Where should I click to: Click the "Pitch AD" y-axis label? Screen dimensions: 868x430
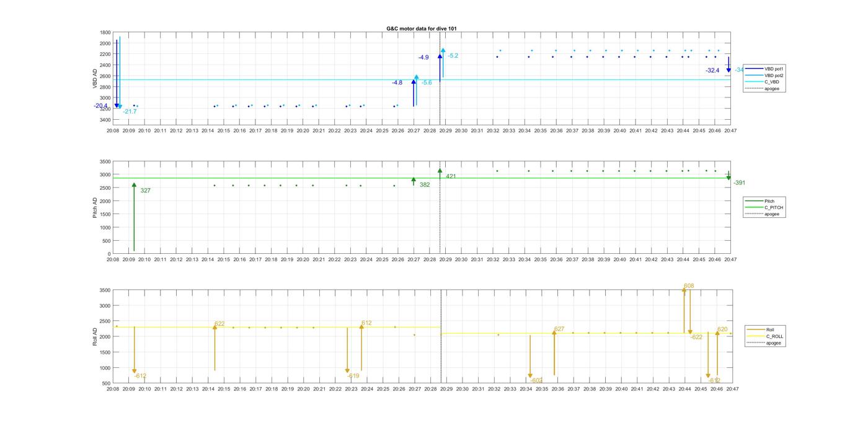pos(95,207)
